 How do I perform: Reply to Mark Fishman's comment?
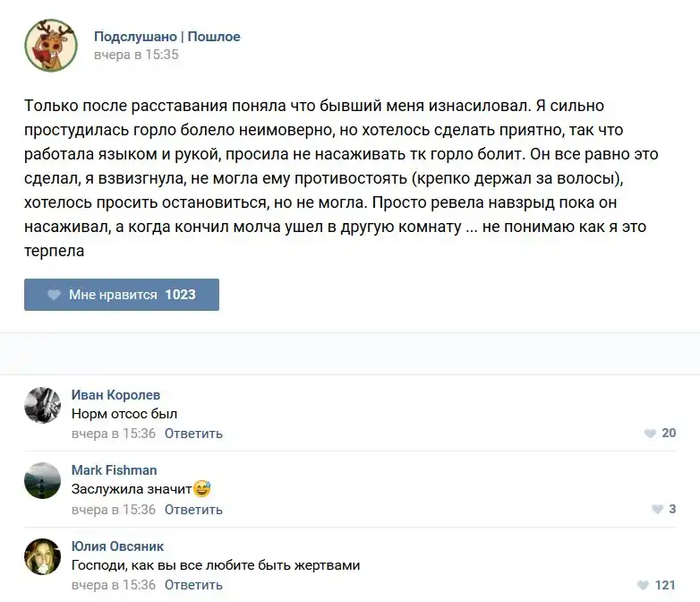193,510
